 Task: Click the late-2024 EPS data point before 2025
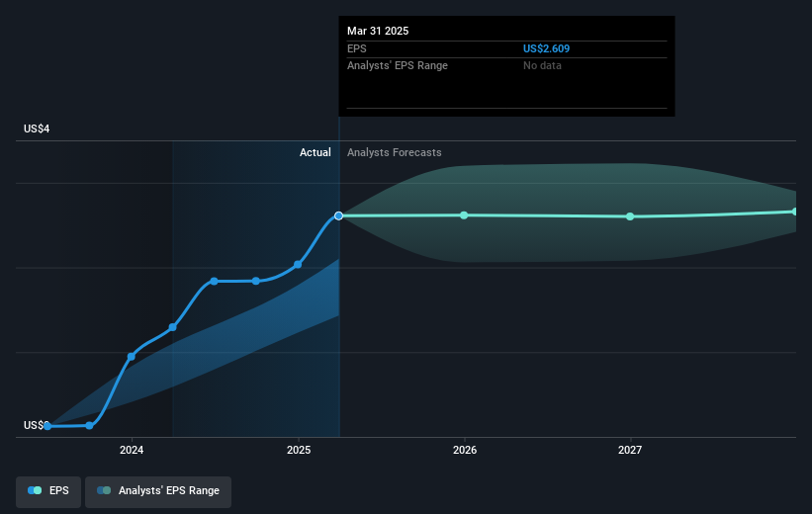256,281
